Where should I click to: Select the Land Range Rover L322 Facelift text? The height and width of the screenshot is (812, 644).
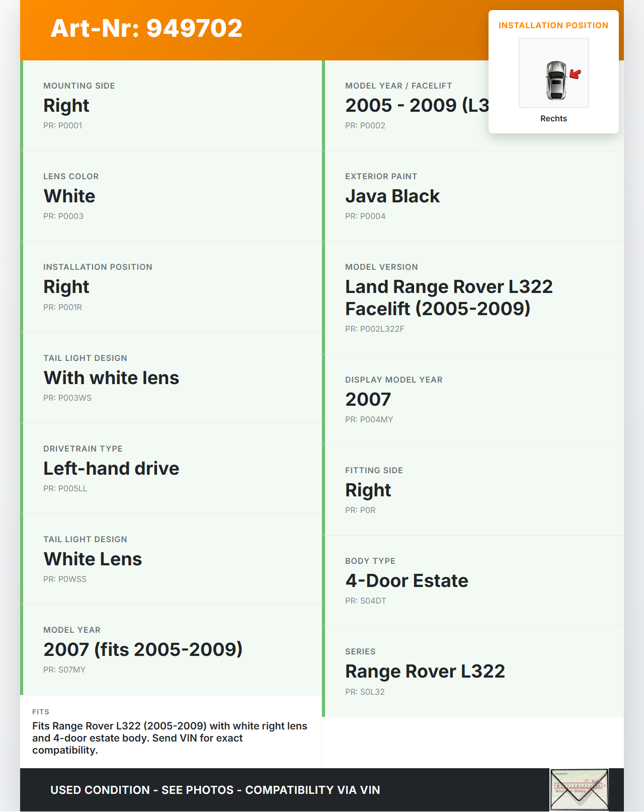448,298
